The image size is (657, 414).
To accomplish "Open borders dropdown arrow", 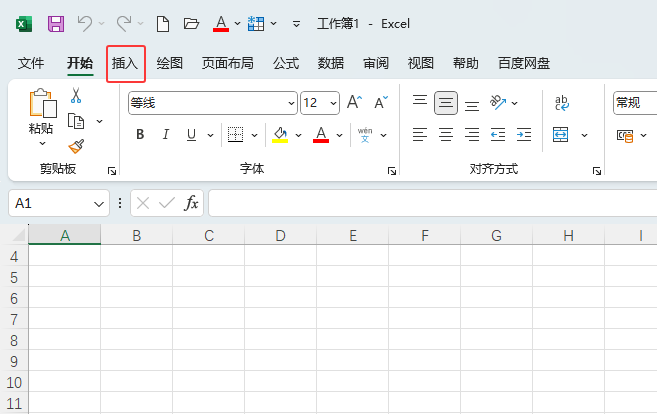I will pyautogui.click(x=254, y=135).
